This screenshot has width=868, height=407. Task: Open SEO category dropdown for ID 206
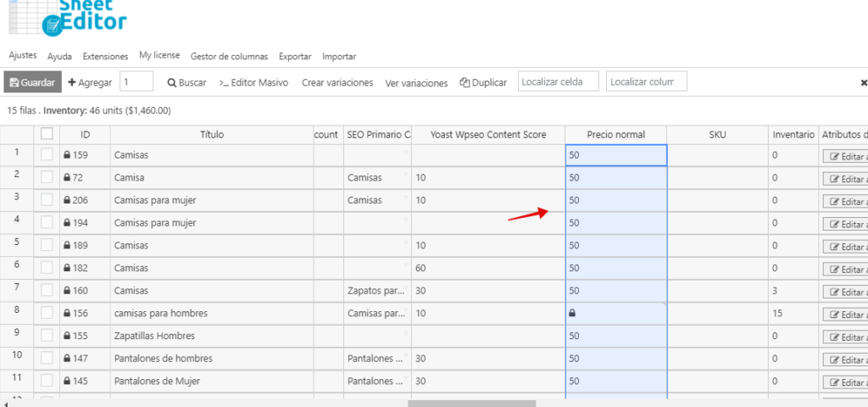pyautogui.click(x=406, y=197)
